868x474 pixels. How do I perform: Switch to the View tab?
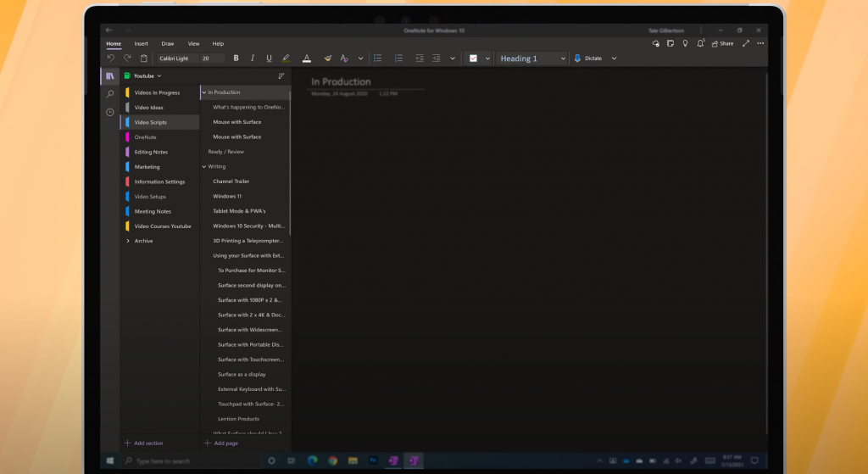coord(194,44)
